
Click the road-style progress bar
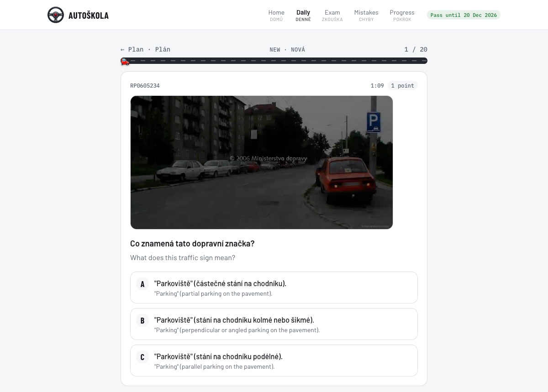pyautogui.click(x=274, y=61)
